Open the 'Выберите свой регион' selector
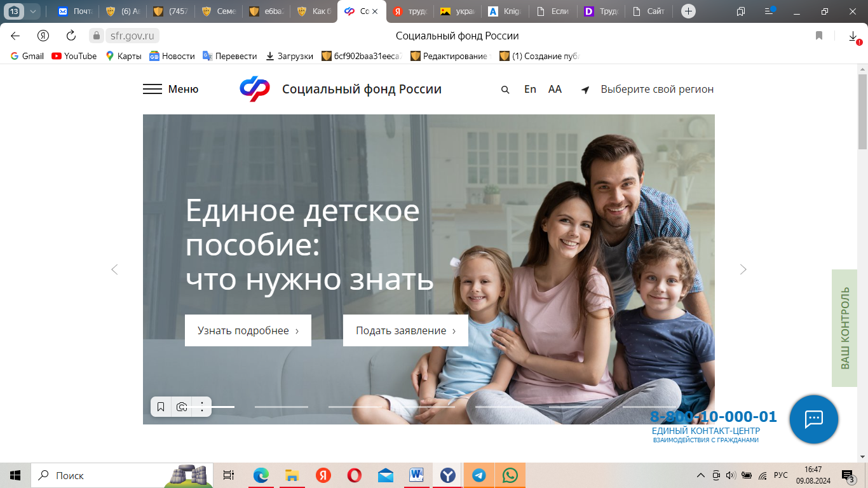868x488 pixels. click(x=656, y=90)
